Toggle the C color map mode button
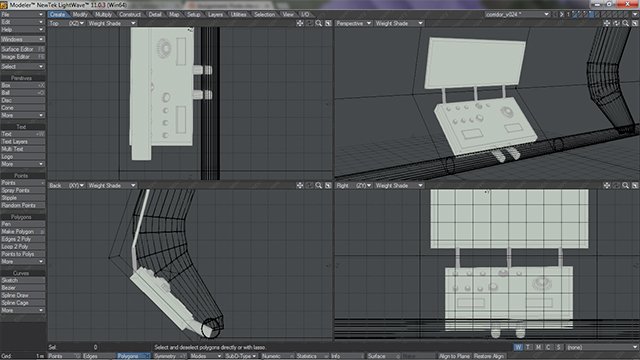This screenshot has height=360, width=640. pos(548,347)
